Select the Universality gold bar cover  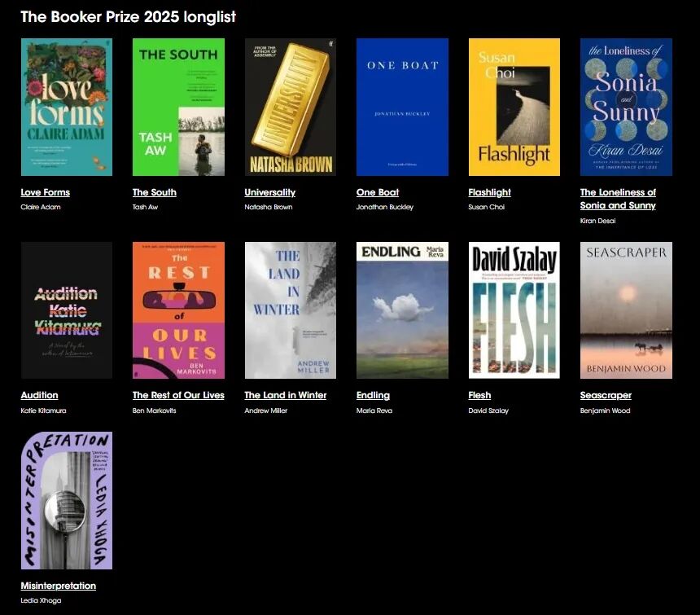point(290,107)
